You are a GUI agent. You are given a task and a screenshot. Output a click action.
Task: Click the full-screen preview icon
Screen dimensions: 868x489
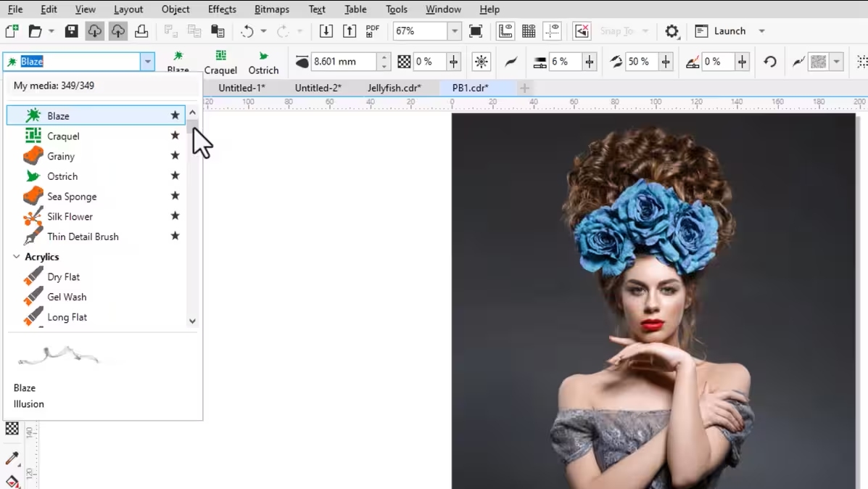click(476, 31)
